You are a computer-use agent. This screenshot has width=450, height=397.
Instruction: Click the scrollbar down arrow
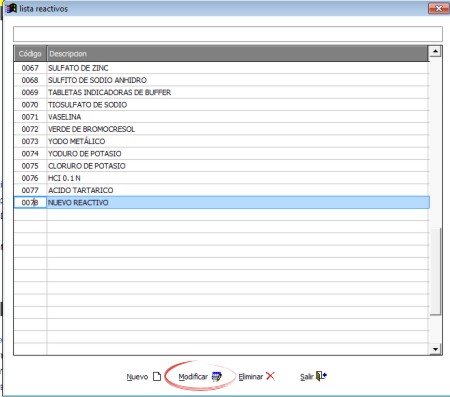pyautogui.click(x=435, y=349)
